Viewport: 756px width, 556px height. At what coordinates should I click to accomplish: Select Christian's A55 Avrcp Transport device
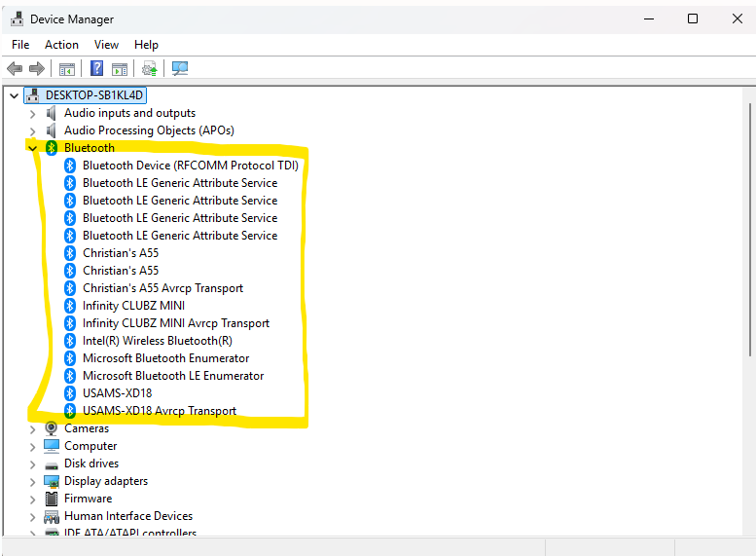[x=162, y=288]
